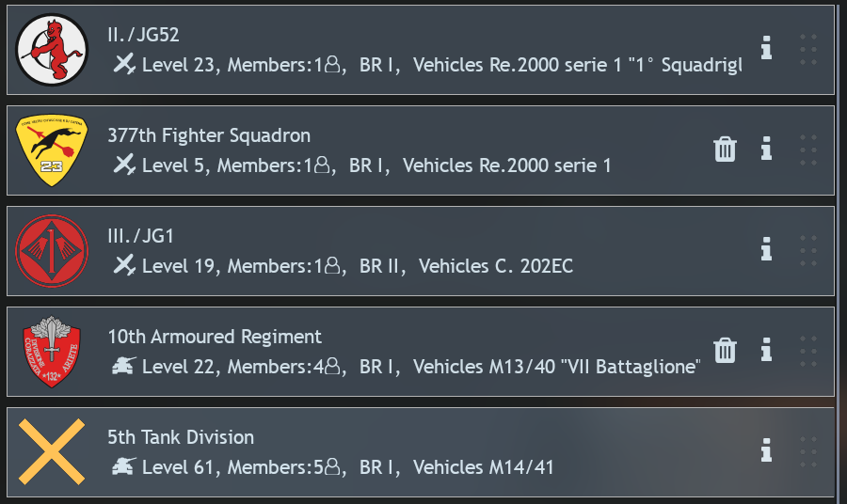View info for 10th Armoured Regiment
The height and width of the screenshot is (504, 847).
click(x=766, y=350)
